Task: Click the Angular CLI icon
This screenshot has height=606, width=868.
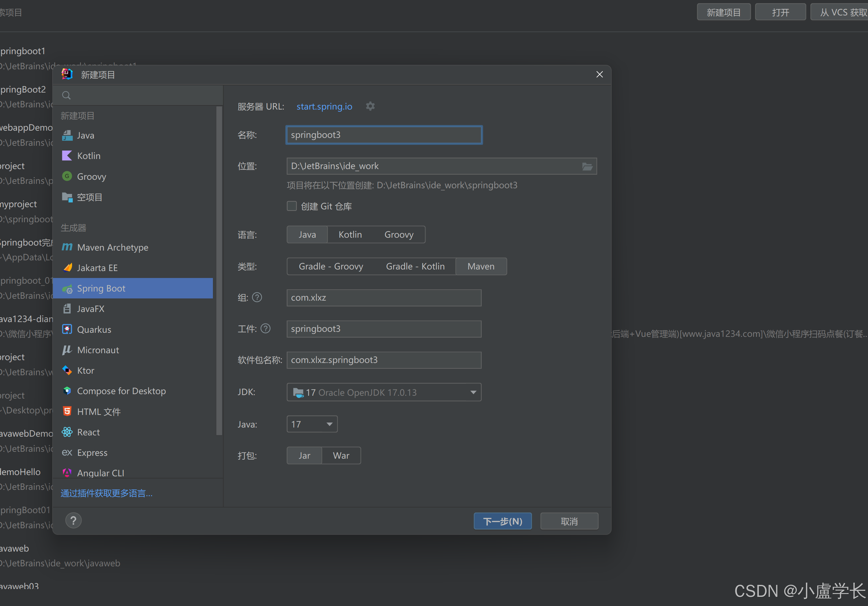Action: (x=67, y=473)
